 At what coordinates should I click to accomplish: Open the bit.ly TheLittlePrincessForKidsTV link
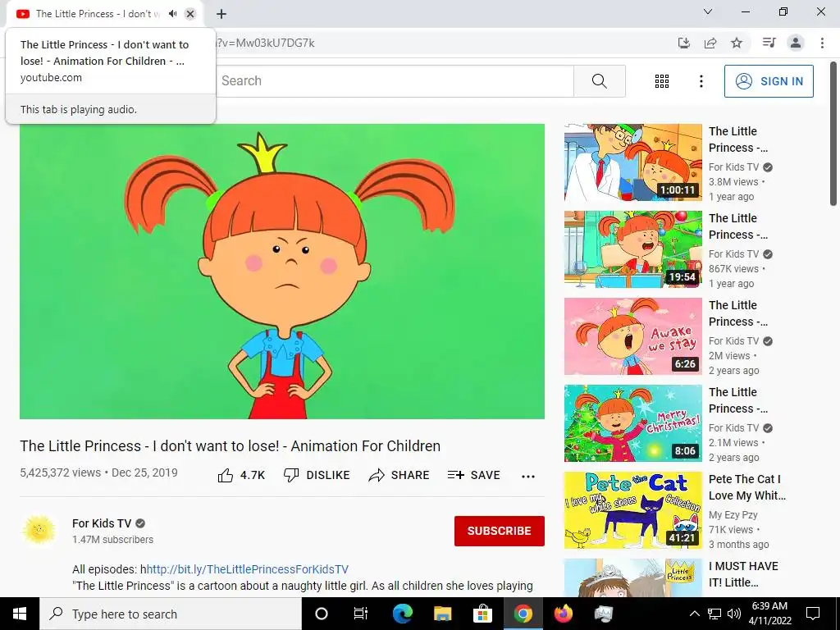248,569
